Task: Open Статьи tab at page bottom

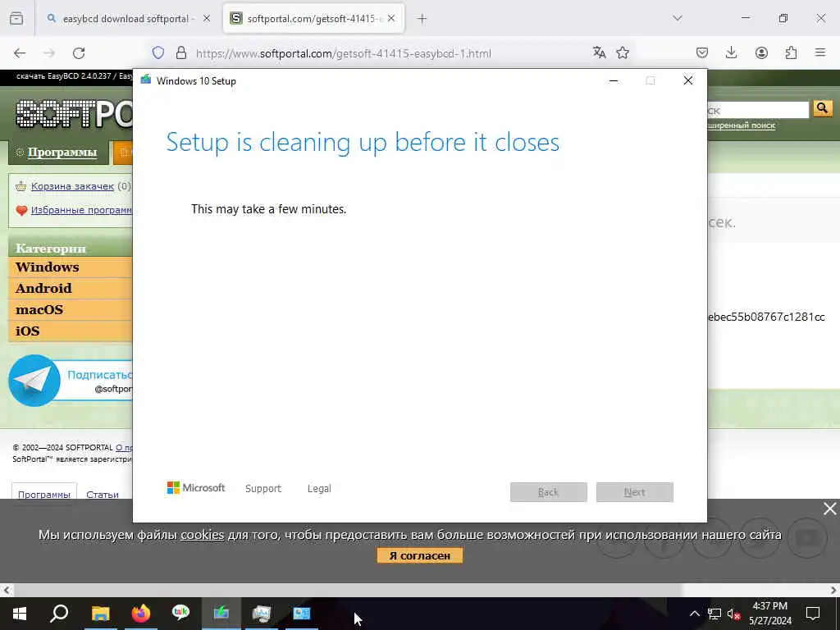Action: tap(103, 494)
